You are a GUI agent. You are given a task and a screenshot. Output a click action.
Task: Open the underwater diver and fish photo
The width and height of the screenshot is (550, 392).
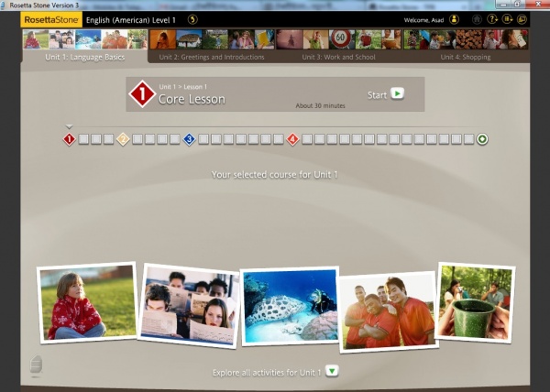pyautogui.click(x=291, y=306)
